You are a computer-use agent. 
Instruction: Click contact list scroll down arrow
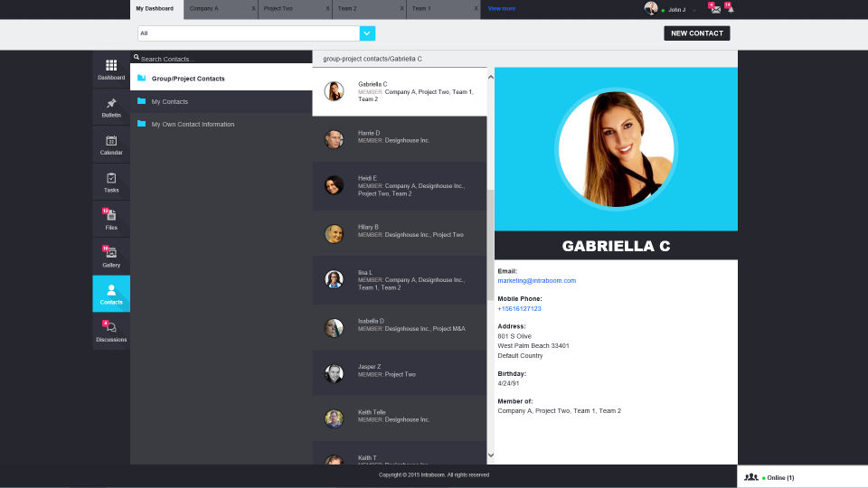[490, 455]
